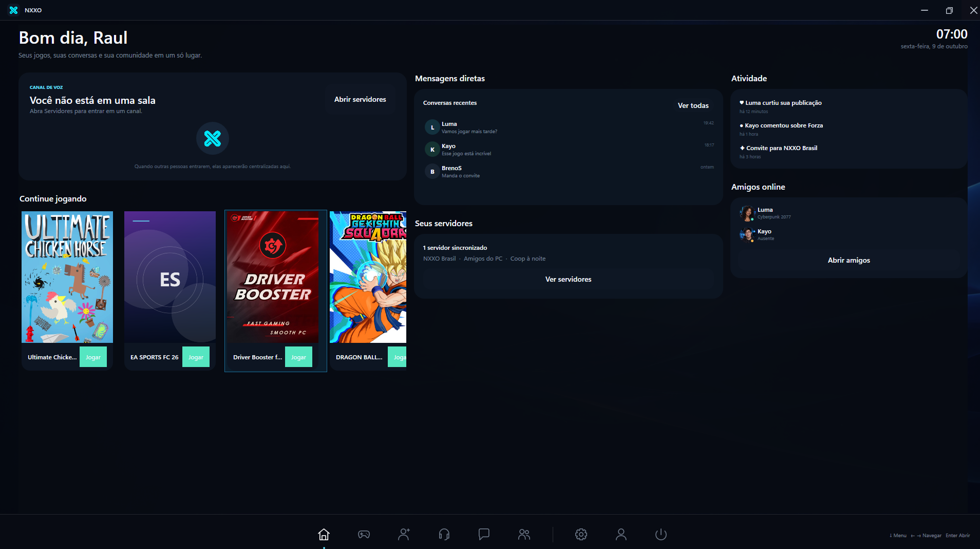The width and height of the screenshot is (980, 549).
Task: Open Dragon Ball Gekishin Squadra cover art
Action: pos(368,277)
